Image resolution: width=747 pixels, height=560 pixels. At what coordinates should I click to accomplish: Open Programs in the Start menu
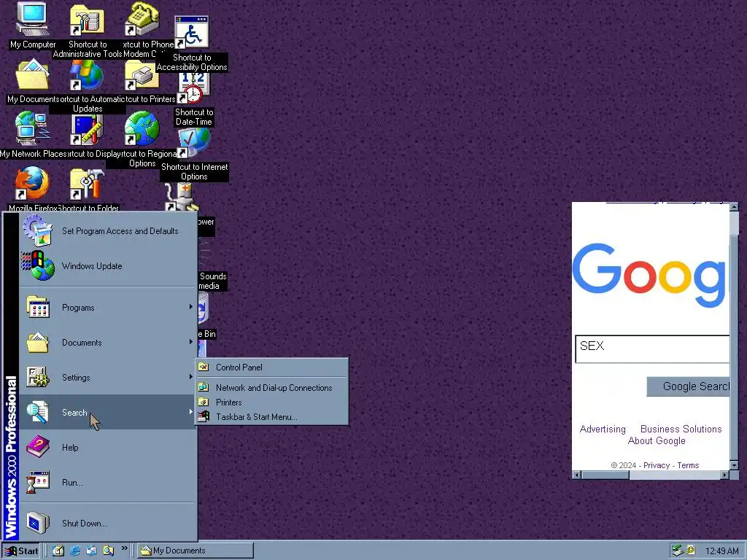pyautogui.click(x=108, y=308)
